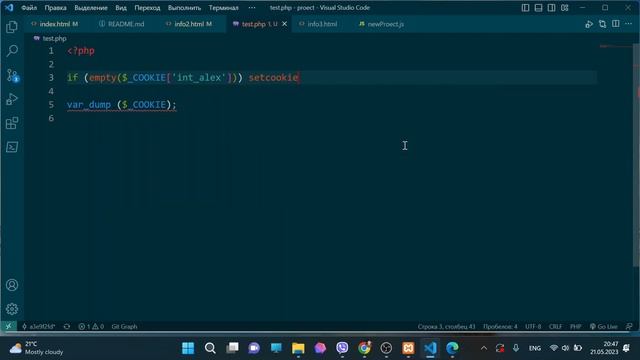This screenshot has height=360, width=640.
Task: Open Microsoft Edge from the taskbar
Action: tap(452, 348)
